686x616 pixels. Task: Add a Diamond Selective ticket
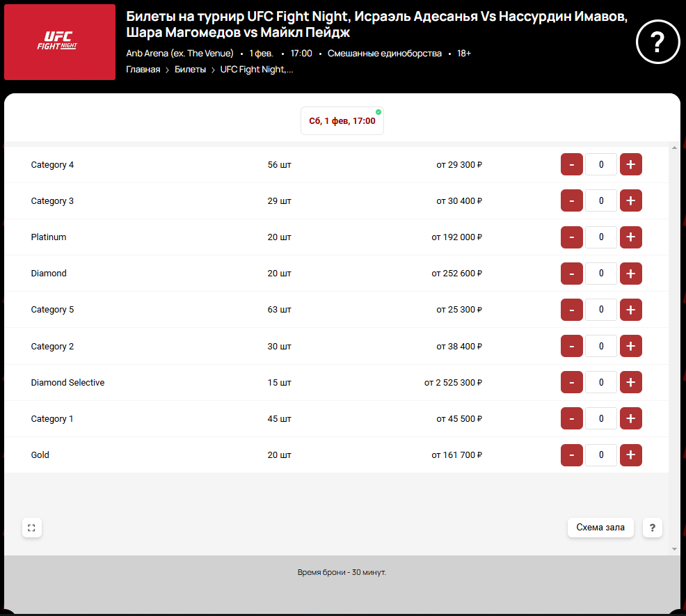click(x=630, y=382)
